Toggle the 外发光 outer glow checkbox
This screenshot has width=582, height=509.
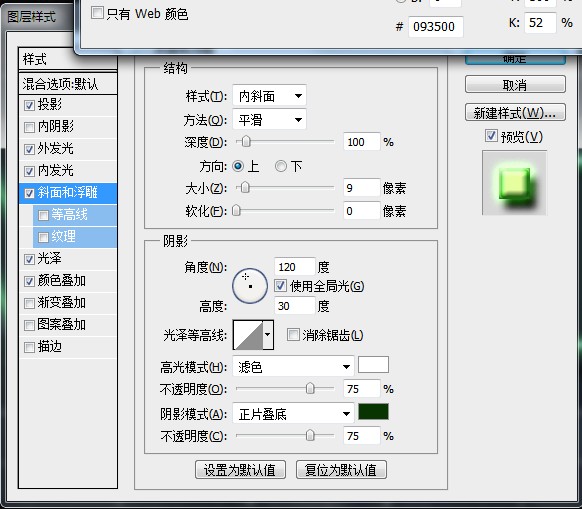click(29, 149)
